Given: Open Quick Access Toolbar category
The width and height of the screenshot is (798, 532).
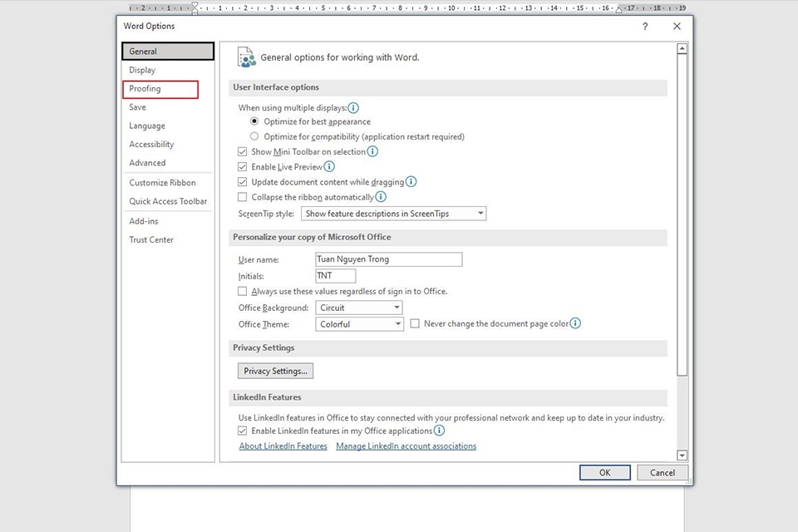Looking at the screenshot, I should tap(168, 201).
